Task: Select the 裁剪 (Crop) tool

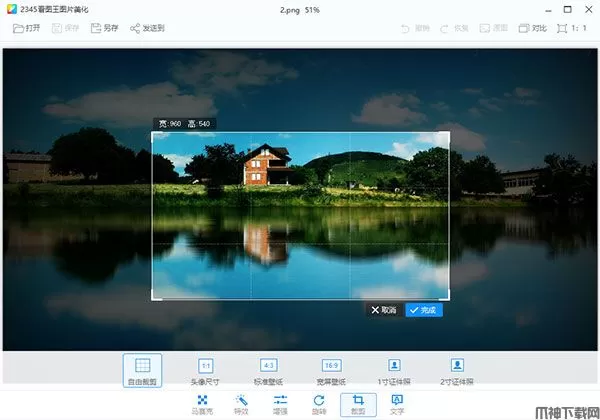Action: pos(358,400)
